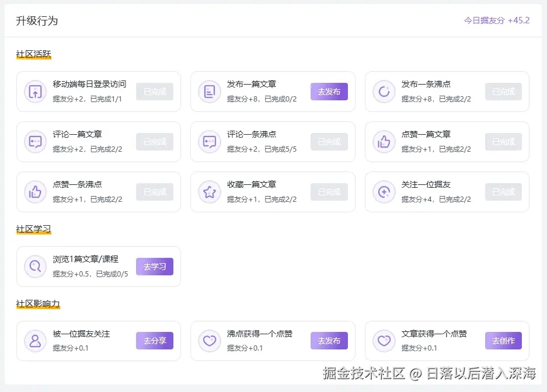Click the 点赞一条沸点 thumbs-up icon
This screenshot has width=547, height=392.
[x=35, y=192]
